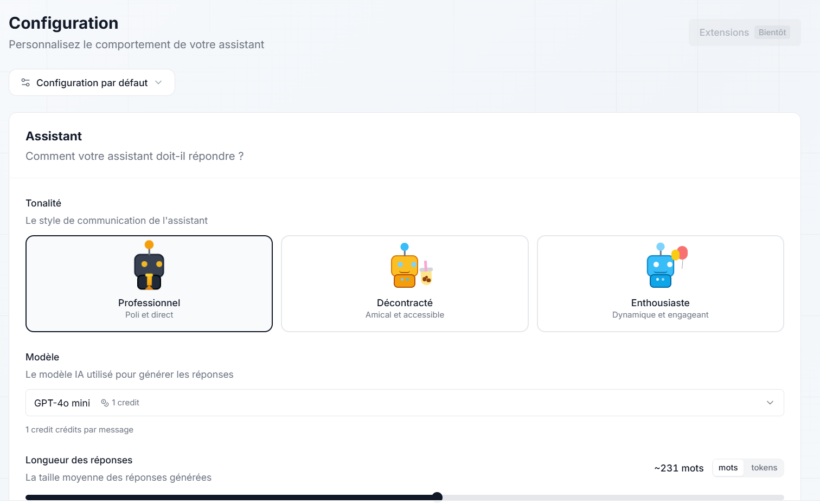Click the sliders icon beside Configuration par défaut
Screen dimensions: 820x504
(x=25, y=82)
